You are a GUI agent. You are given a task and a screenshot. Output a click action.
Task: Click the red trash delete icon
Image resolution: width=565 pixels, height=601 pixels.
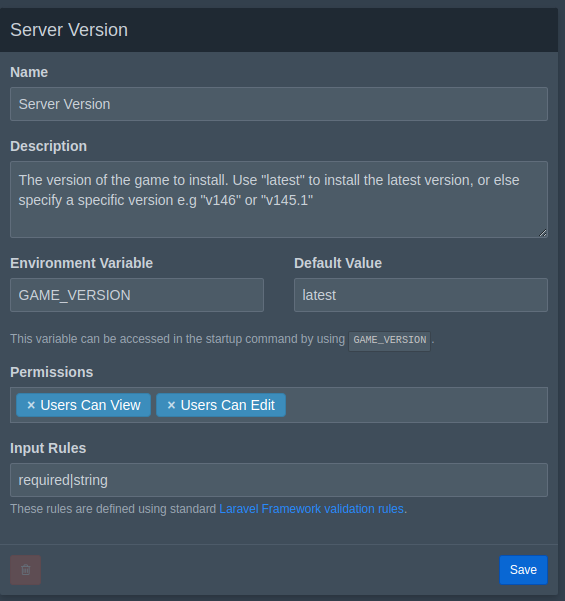click(x=26, y=570)
